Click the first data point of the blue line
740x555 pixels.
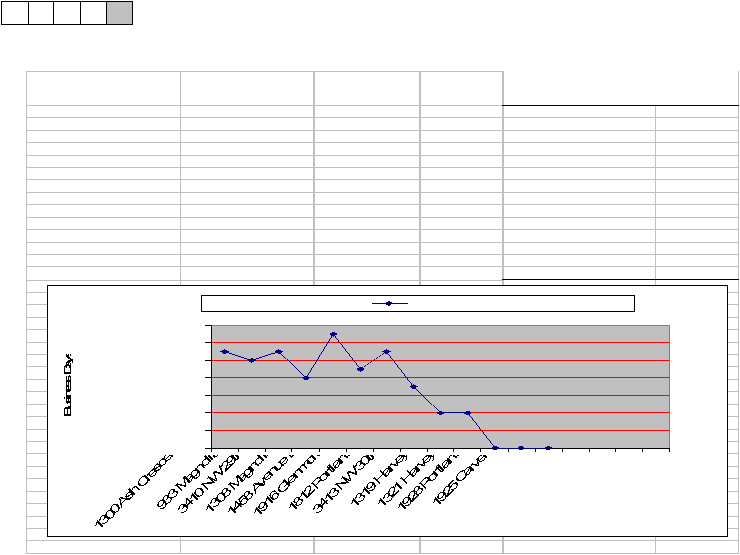click(224, 351)
